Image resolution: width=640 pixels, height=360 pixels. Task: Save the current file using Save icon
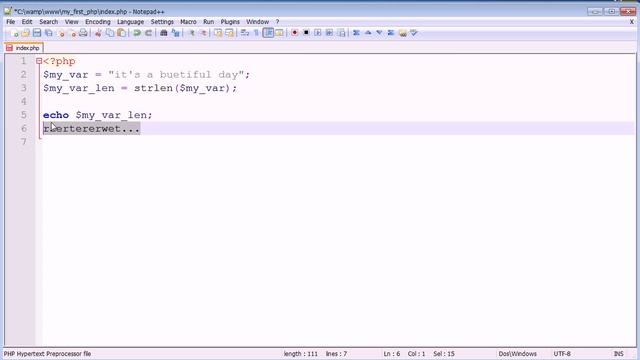37,33
